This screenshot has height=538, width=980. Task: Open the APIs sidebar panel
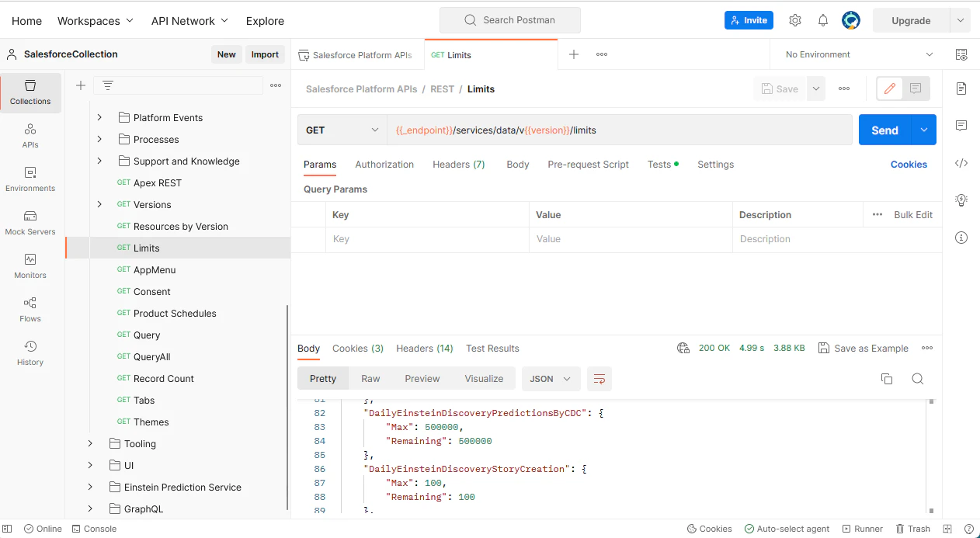(x=30, y=136)
